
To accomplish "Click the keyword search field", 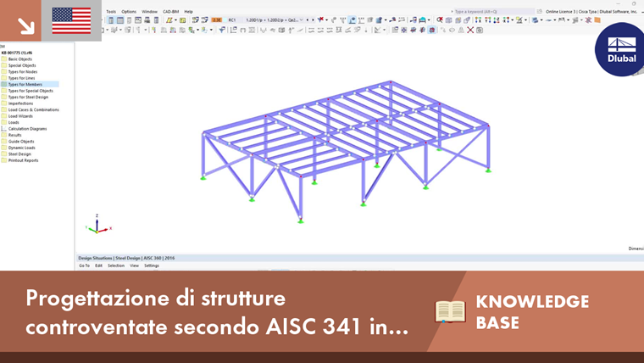I will (493, 12).
